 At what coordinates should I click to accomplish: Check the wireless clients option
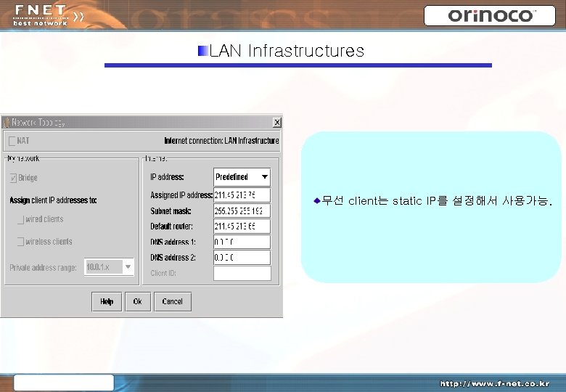[x=21, y=242]
